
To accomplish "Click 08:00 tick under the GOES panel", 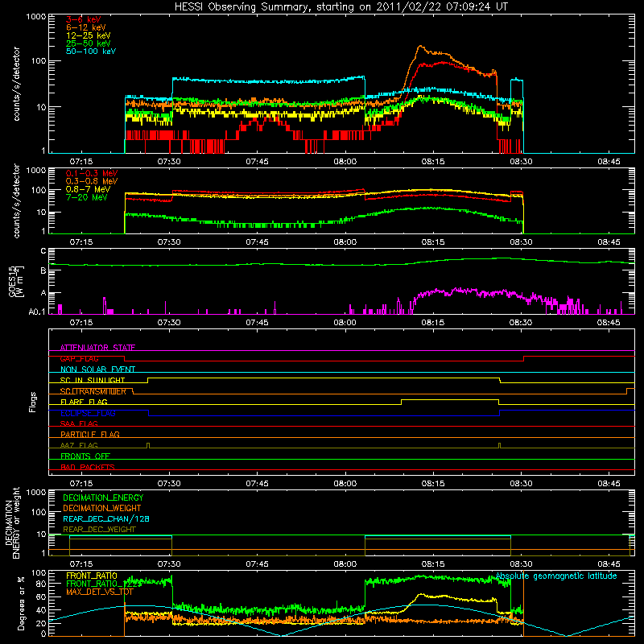I will point(345,323).
